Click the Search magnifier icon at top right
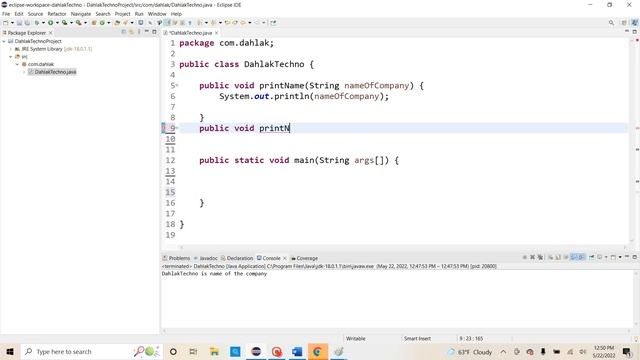Screen dimensions: 640x360 pyautogui.click(x=611, y=22)
